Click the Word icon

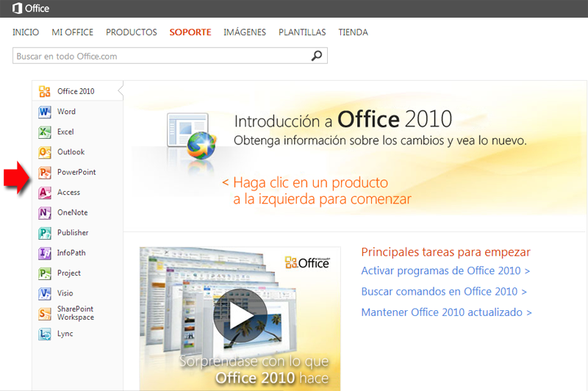pos(45,112)
